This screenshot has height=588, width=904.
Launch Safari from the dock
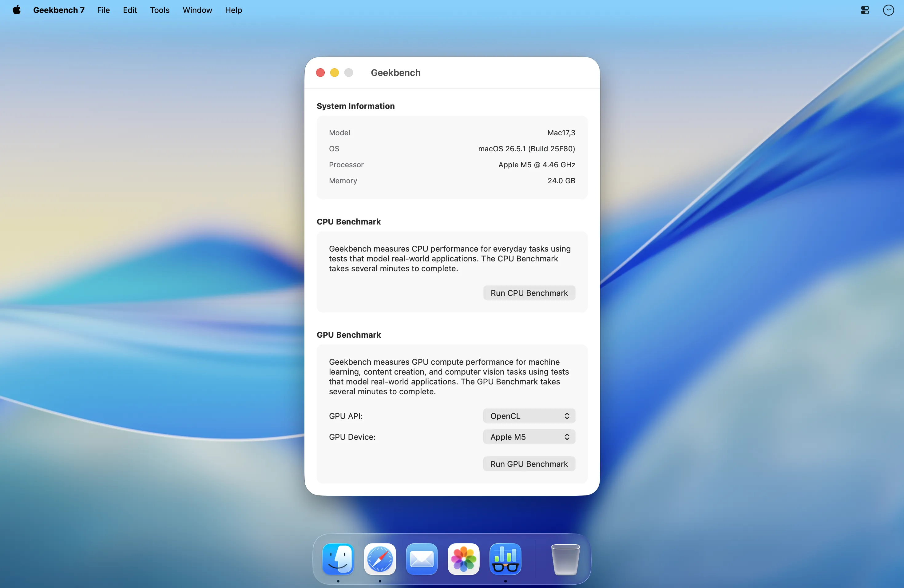point(380,559)
